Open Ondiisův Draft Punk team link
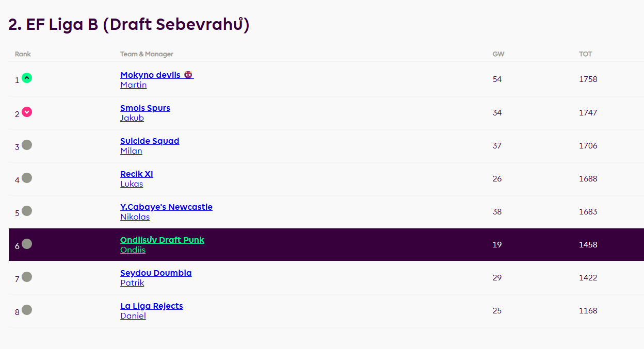This screenshot has height=349, width=644. pyautogui.click(x=162, y=240)
